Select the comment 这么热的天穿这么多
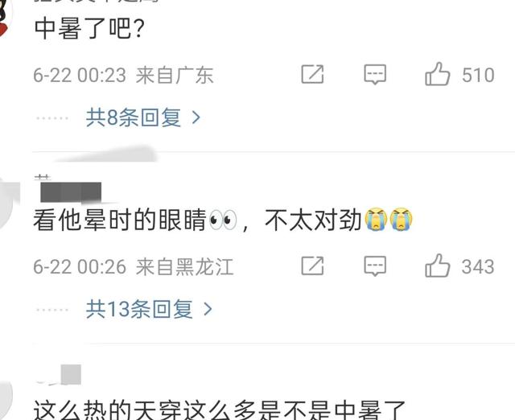The width and height of the screenshot is (515, 420). tap(220, 410)
